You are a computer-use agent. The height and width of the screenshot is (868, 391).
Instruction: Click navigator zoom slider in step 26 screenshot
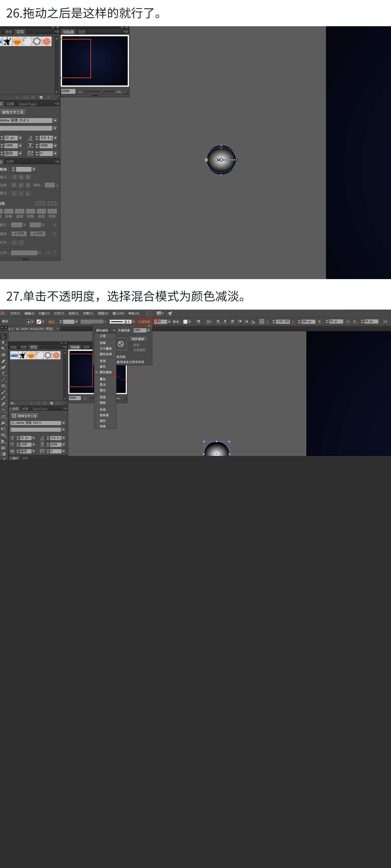(102, 91)
